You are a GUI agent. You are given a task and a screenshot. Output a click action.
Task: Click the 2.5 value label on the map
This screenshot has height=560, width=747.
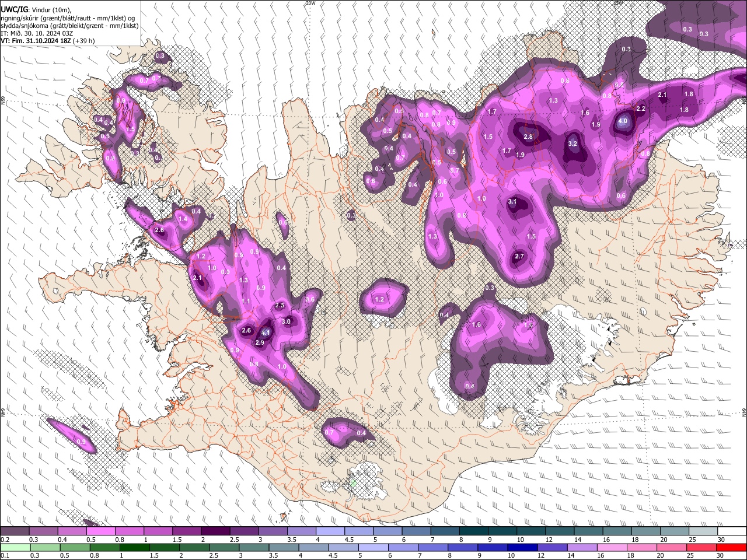click(x=280, y=306)
